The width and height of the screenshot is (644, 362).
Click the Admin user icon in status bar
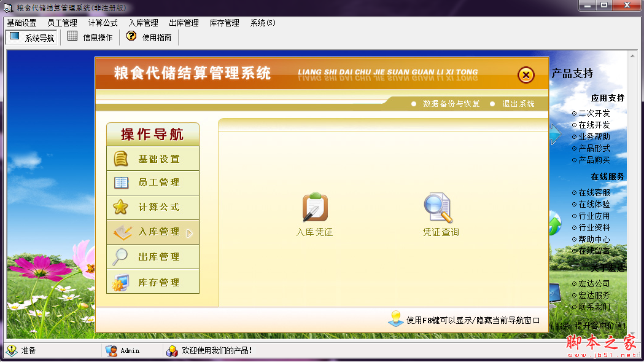coord(112,350)
